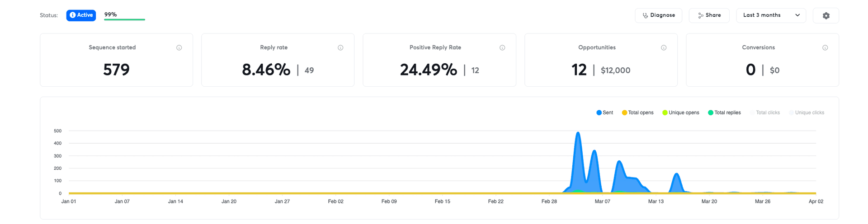The image size is (868, 224).
Task: Open the Last 3 months dropdown
Action: (x=771, y=15)
